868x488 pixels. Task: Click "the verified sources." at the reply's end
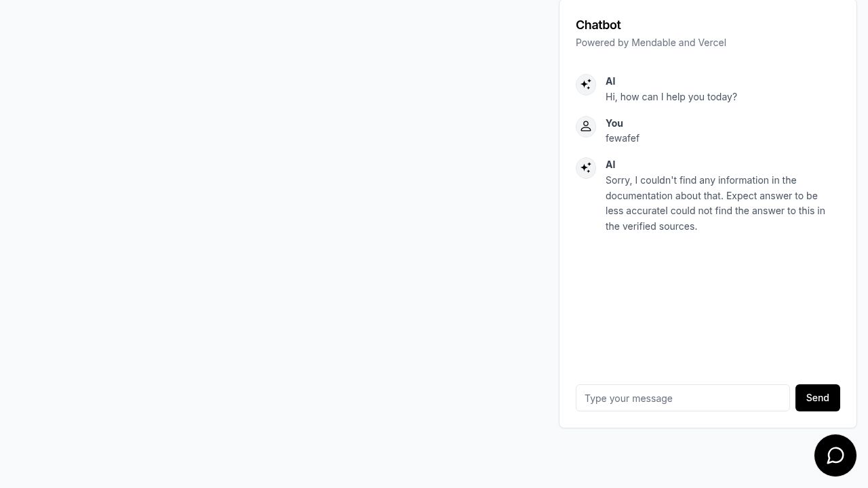651,226
